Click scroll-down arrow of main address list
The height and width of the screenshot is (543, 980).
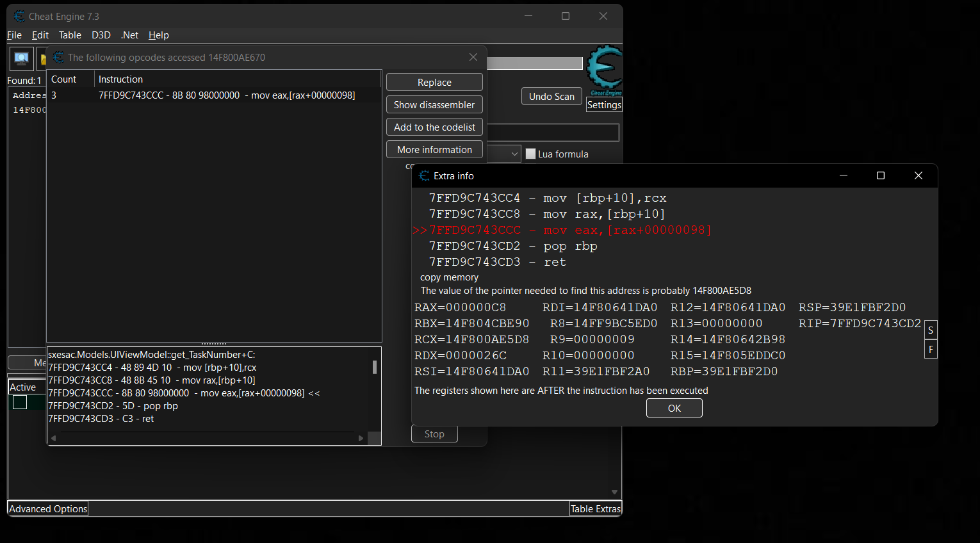pos(614,492)
